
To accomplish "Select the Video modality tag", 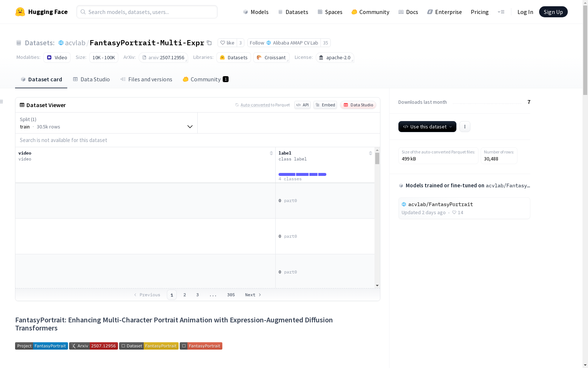I will point(57,57).
